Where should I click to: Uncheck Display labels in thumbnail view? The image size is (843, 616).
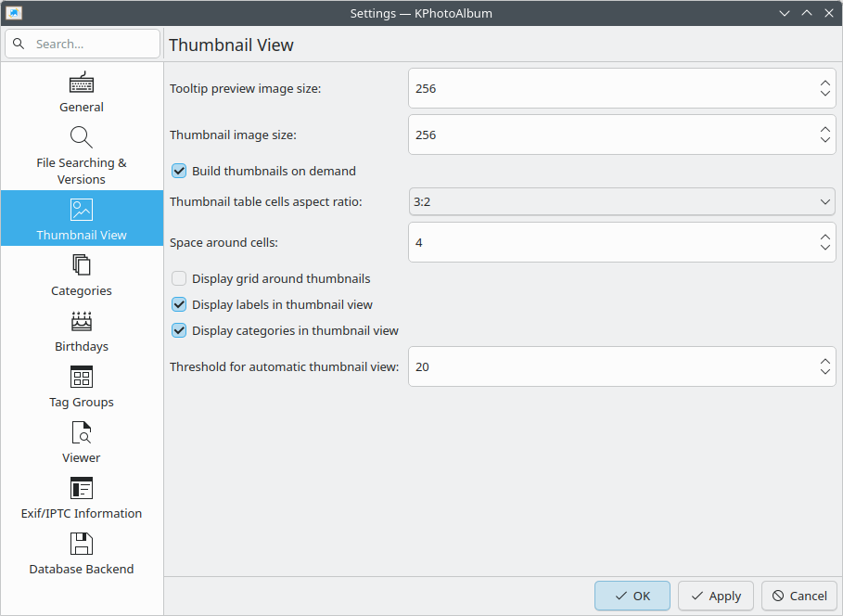pyautogui.click(x=179, y=304)
